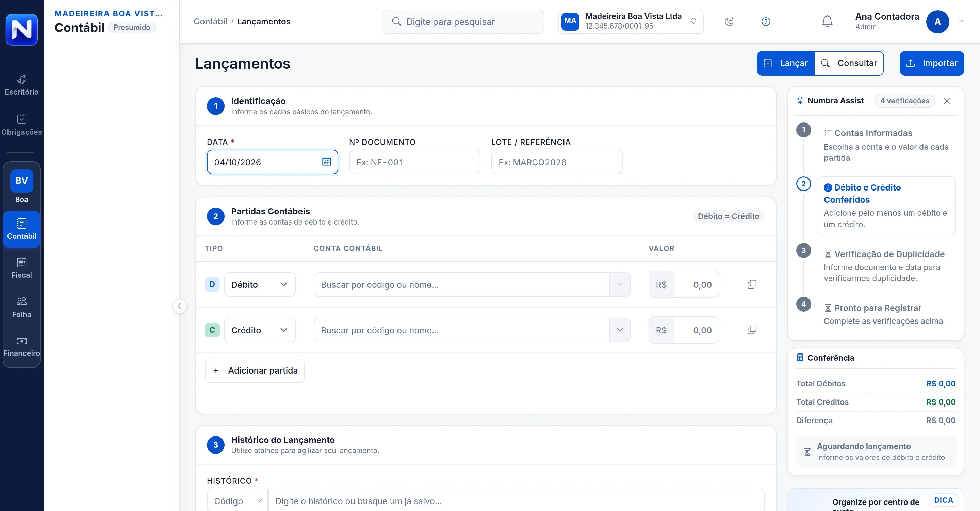Click the Numbra N logo
Viewport: 980px width, 511px height.
coord(22,29)
